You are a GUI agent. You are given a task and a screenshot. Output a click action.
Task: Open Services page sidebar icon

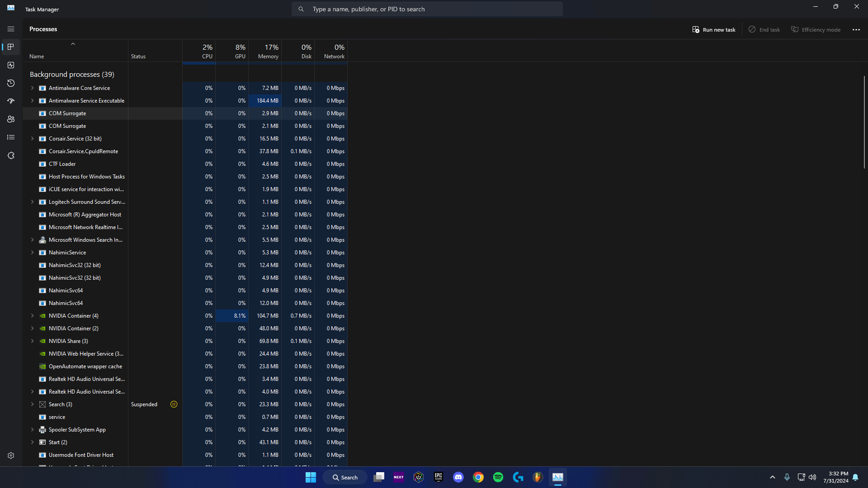click(x=11, y=155)
